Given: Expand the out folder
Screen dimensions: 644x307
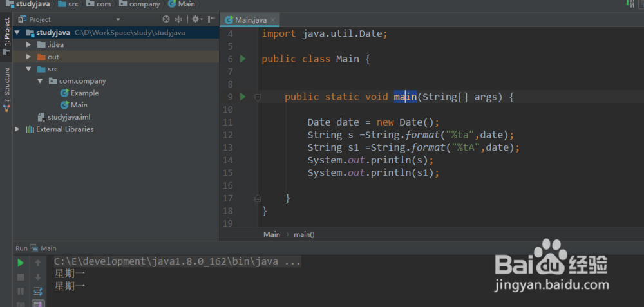Looking at the screenshot, I should (x=28, y=57).
